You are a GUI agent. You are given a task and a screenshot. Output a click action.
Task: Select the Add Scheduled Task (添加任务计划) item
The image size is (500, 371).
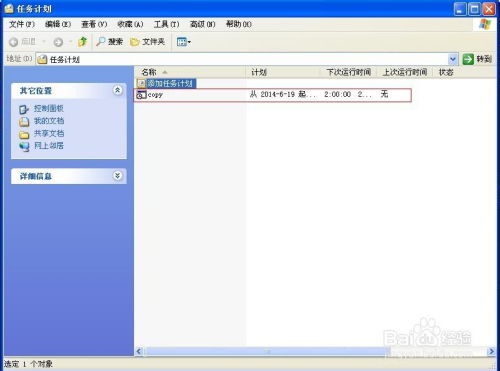click(x=166, y=83)
